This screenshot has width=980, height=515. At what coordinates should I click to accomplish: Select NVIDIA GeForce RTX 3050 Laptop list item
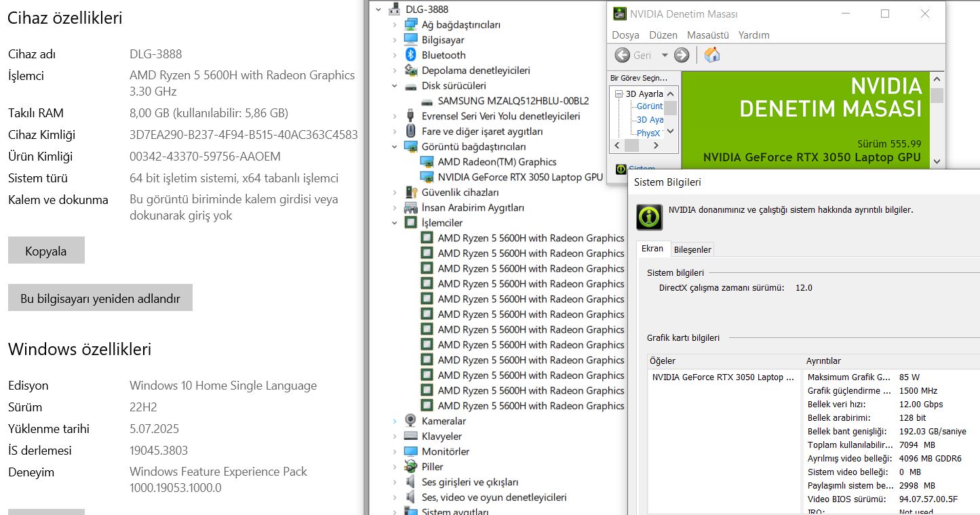[723, 377]
